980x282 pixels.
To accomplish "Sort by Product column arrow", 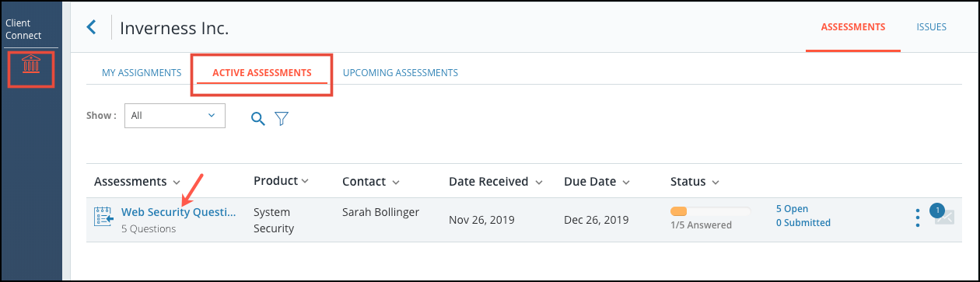I will pos(305,182).
